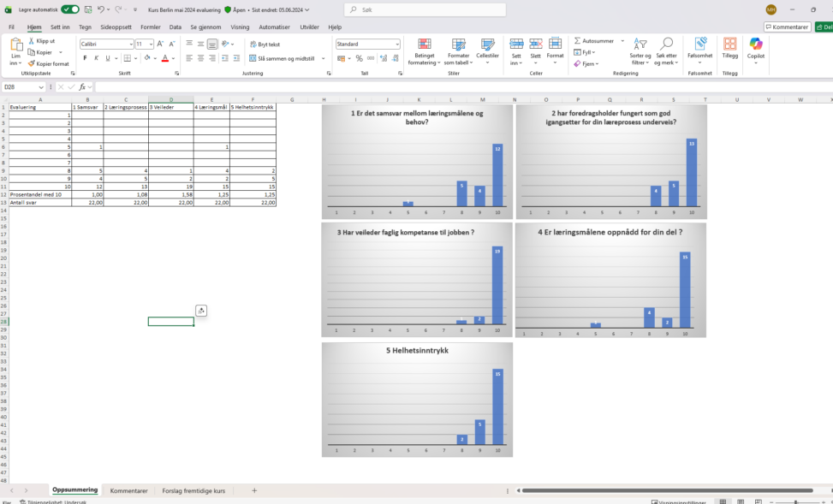This screenshot has height=504, width=833.
Task: Open the font name dropdown showing Calibri
Action: (x=131, y=44)
